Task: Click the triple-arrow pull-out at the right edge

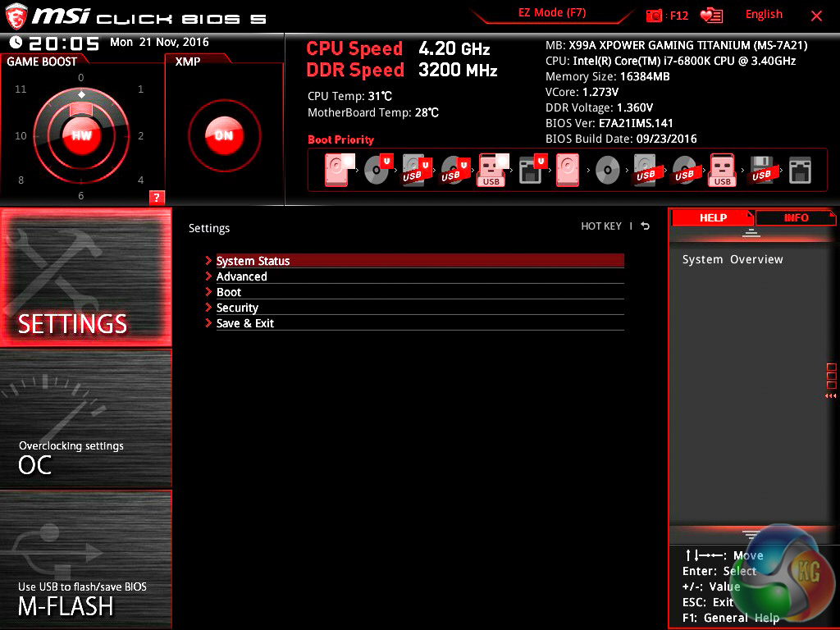Action: pos(831,396)
